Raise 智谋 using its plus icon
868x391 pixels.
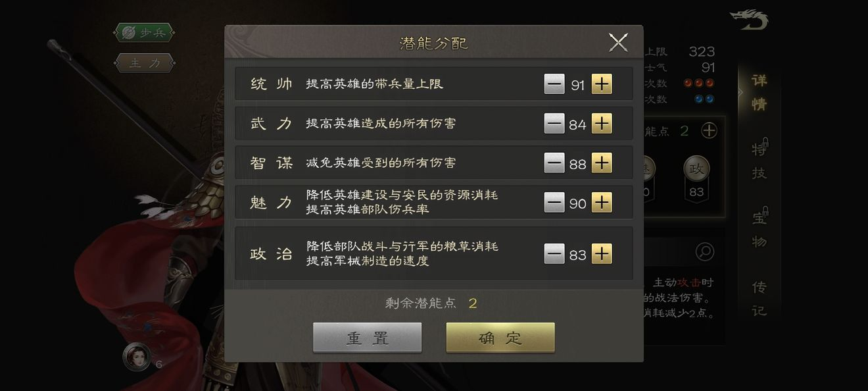[602, 163]
